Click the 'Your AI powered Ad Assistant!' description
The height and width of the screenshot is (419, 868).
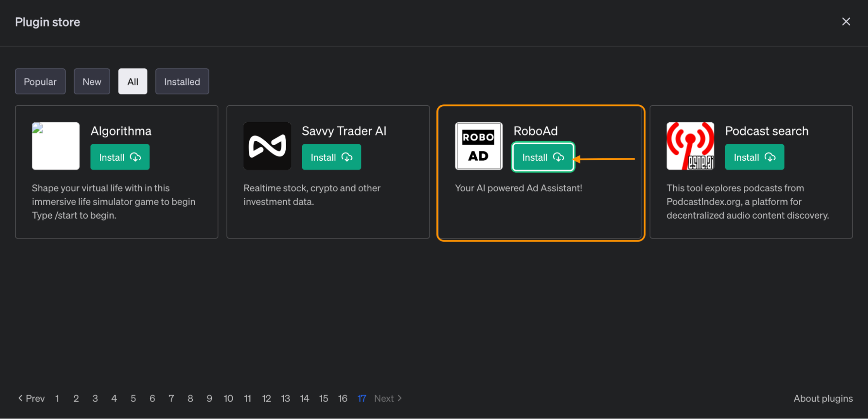point(518,188)
